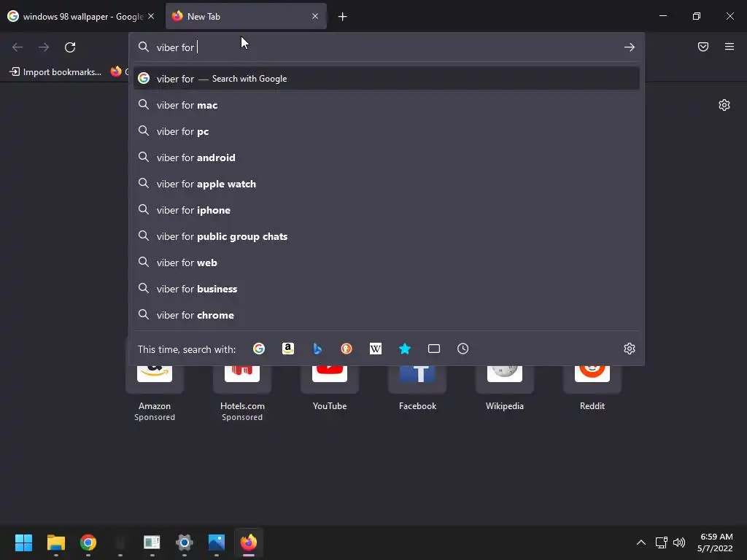The height and width of the screenshot is (560, 747).
Task: Open the Firefox application menu (hamburger)
Action: pos(729,47)
